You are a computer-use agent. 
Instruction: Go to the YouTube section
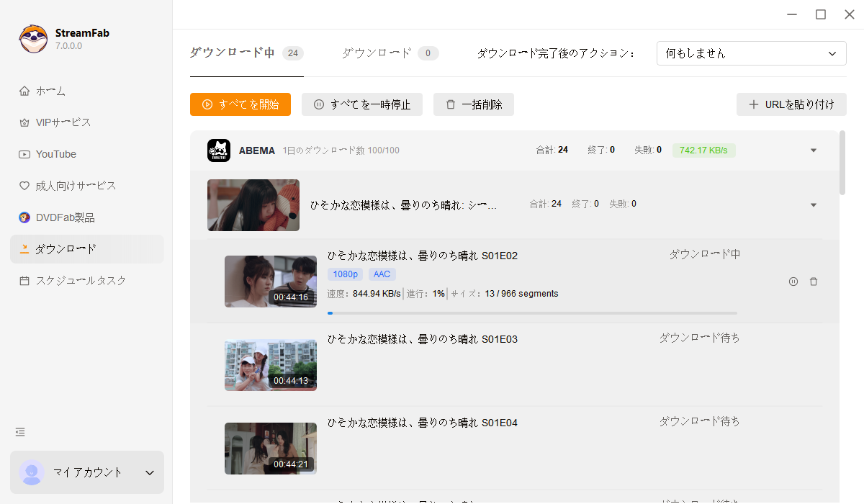(x=55, y=154)
